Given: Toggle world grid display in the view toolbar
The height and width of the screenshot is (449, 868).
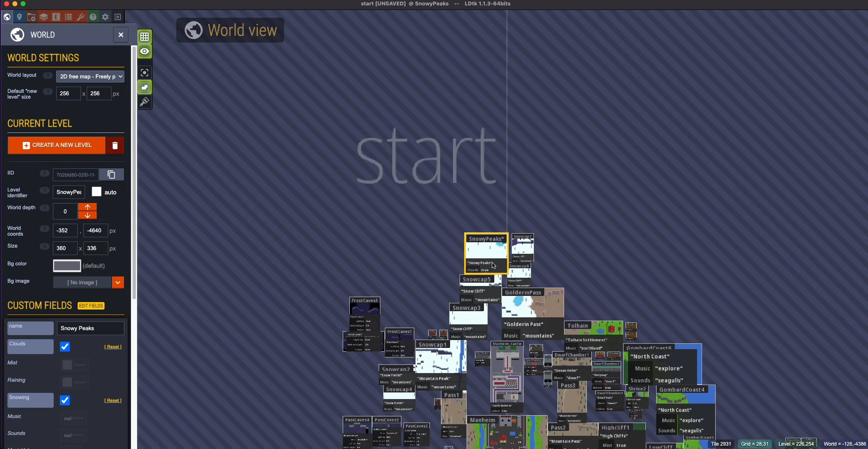Looking at the screenshot, I should pos(145,36).
